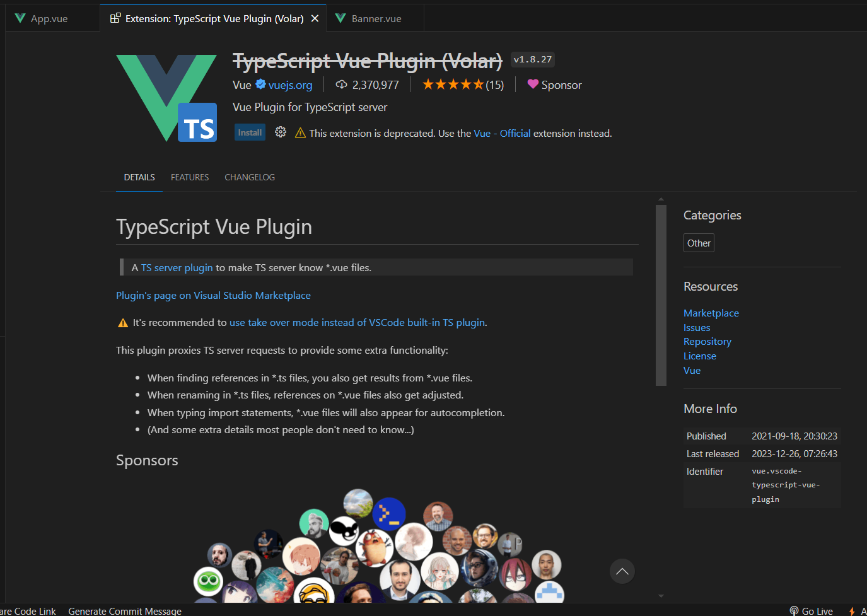Open the Vue - Official extension link
867x616 pixels.
(502, 133)
